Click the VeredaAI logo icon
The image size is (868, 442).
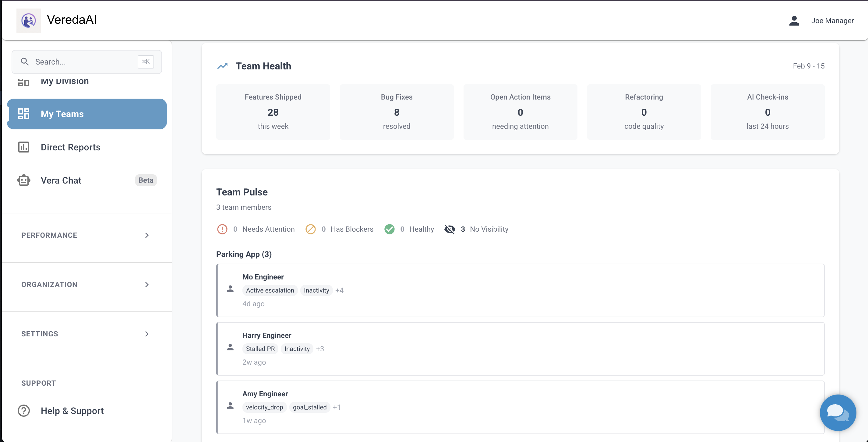pyautogui.click(x=29, y=21)
